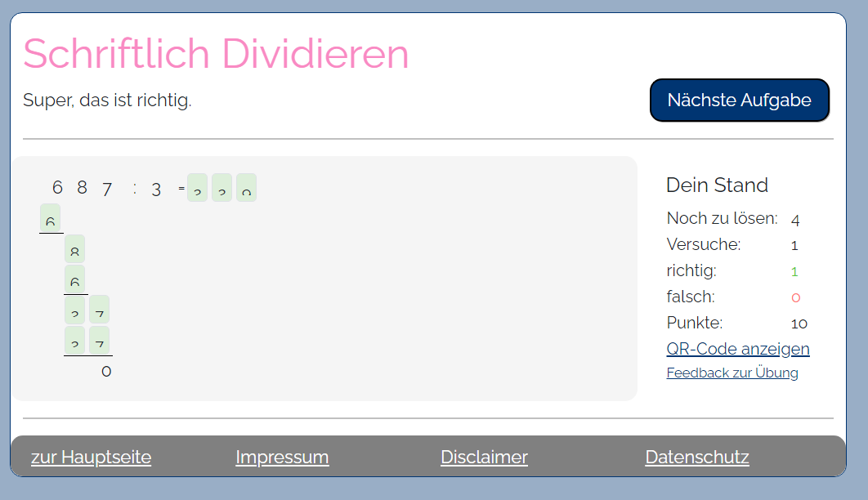This screenshot has height=500, width=868.
Task: Click the 7 field in lower 27 row
Action: tap(99, 341)
